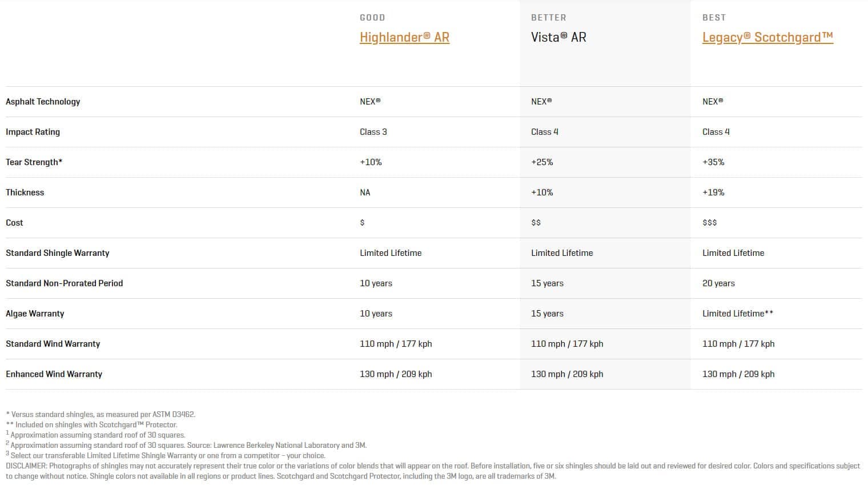Open the Highlander AR product link
Screen dimensions: 868x497
404,37
